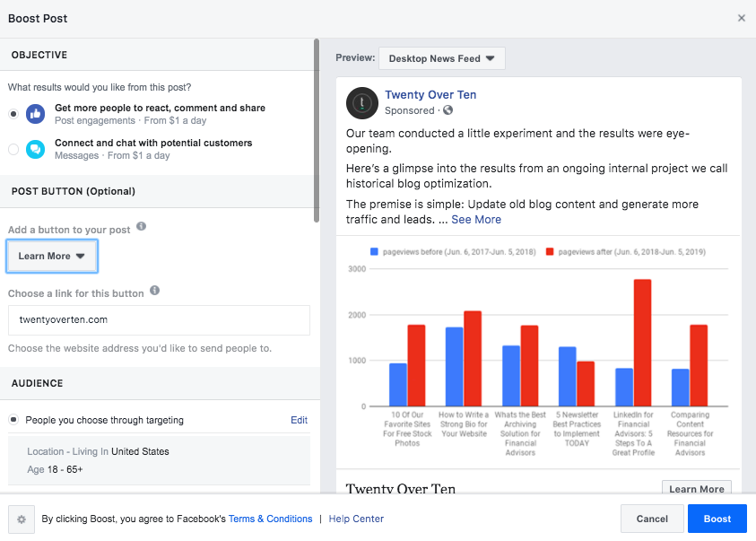Click the Cancel button
This screenshot has width=756, height=541.
click(652, 519)
